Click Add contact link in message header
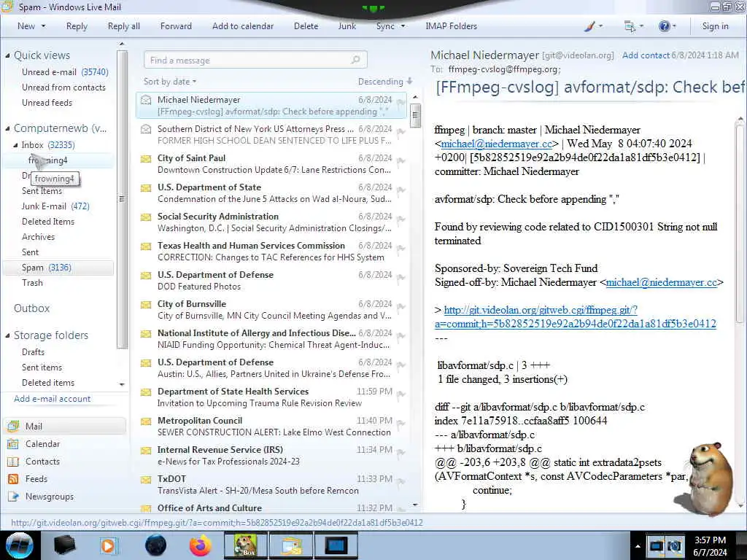747x560 pixels. tap(646, 55)
